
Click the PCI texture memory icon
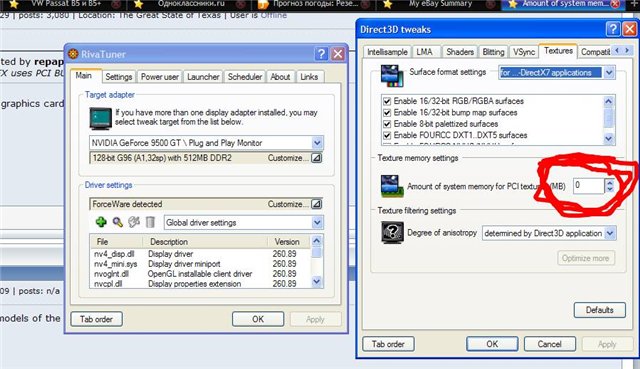pos(392,186)
